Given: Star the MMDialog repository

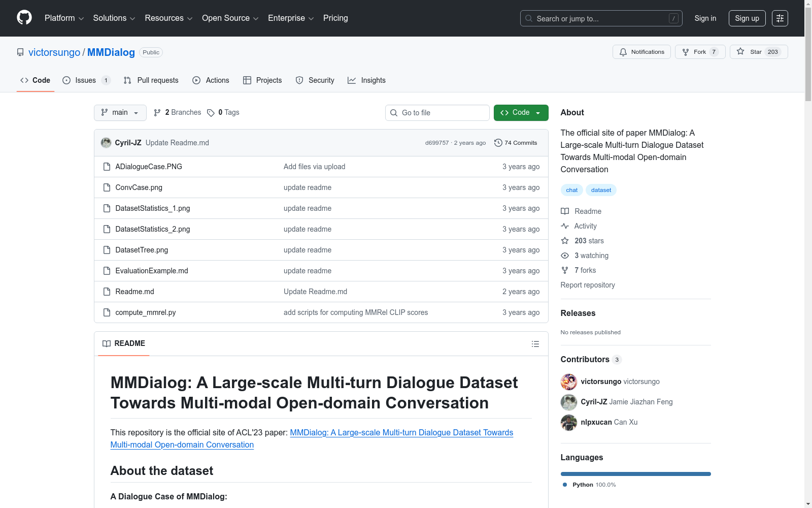Looking at the screenshot, I should (759, 52).
